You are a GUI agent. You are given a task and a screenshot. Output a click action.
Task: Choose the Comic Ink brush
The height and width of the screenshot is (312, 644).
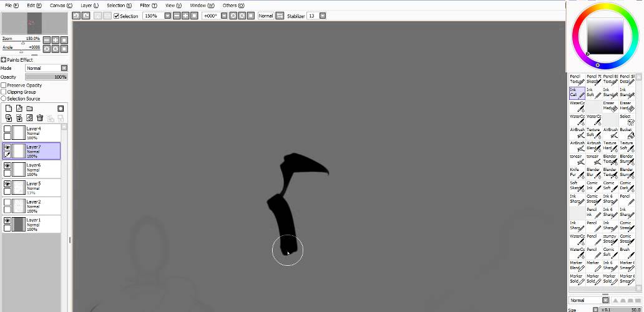click(x=593, y=186)
